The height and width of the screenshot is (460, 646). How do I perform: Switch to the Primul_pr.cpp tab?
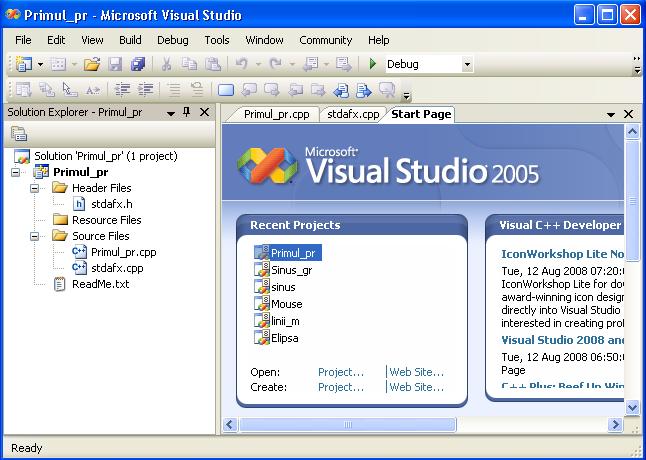click(276, 114)
